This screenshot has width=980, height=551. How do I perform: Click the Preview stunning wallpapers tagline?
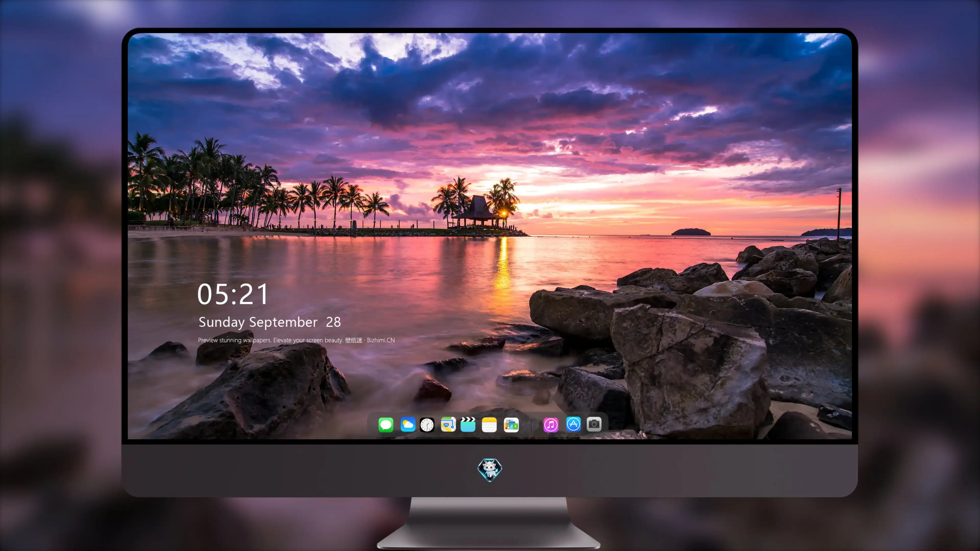point(296,340)
